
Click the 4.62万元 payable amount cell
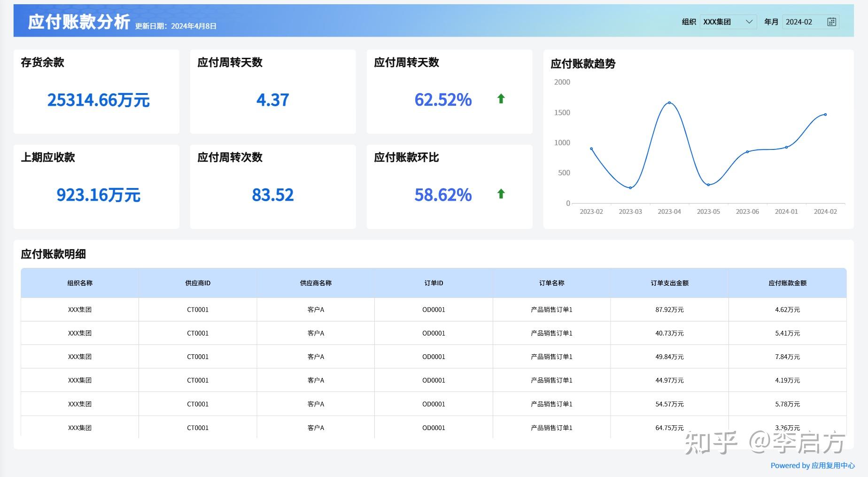(787, 310)
